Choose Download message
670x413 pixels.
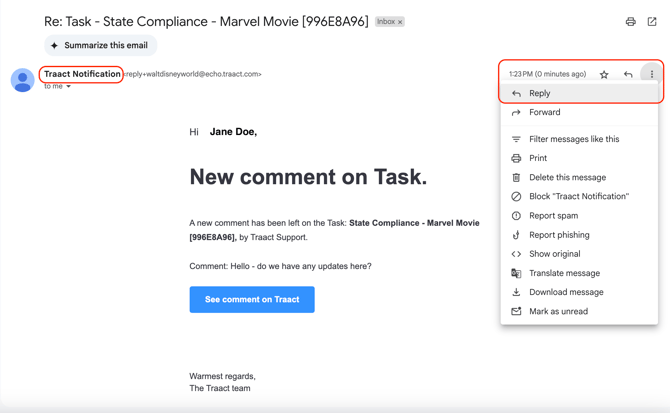click(579, 292)
